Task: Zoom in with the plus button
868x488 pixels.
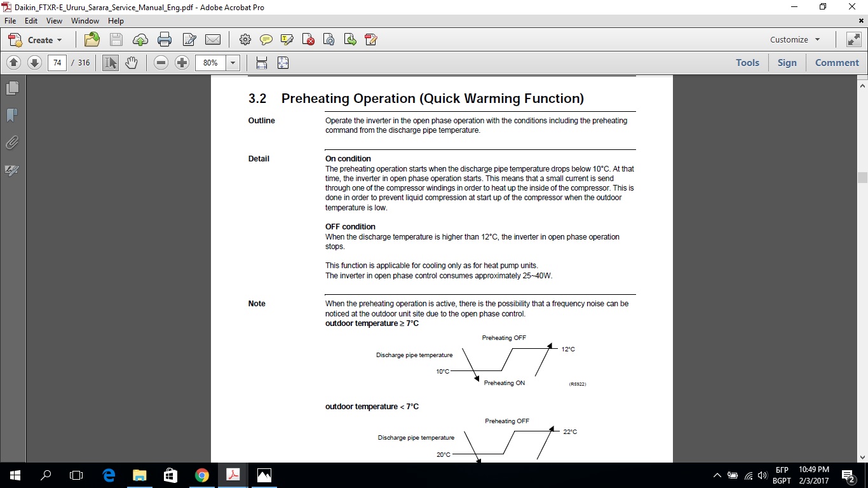Action: pos(182,62)
